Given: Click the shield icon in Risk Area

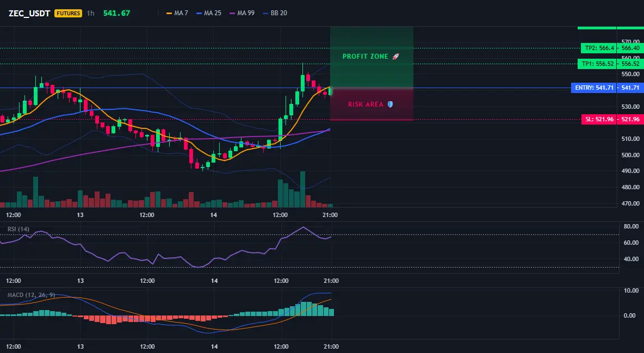Looking at the screenshot, I should [x=390, y=104].
